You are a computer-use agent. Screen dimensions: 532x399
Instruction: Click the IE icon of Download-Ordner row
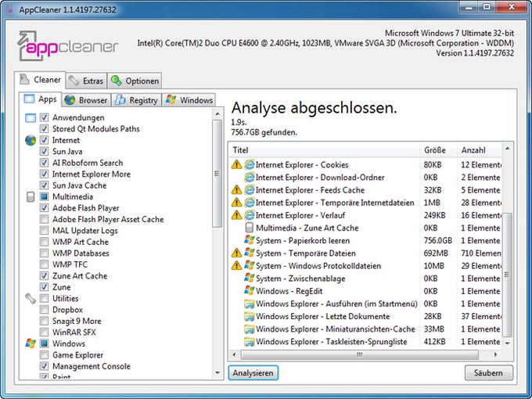[x=250, y=177]
